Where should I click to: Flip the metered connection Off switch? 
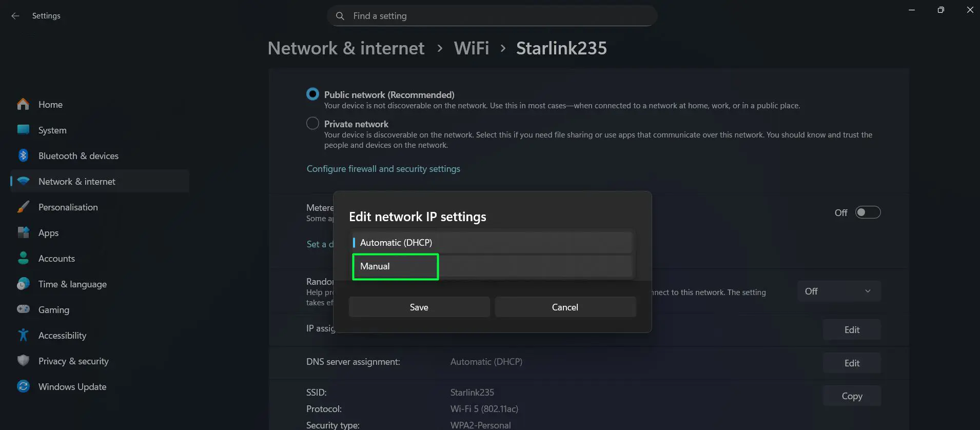[x=868, y=212]
